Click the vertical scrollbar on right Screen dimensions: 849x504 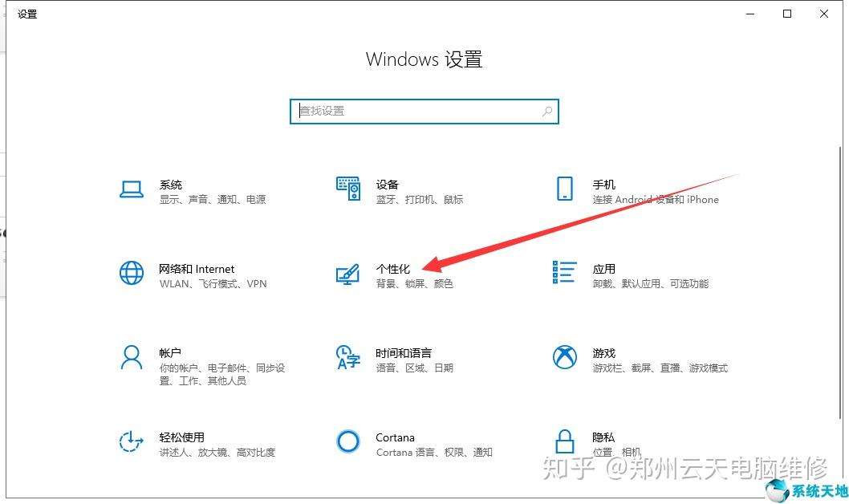(x=840, y=282)
